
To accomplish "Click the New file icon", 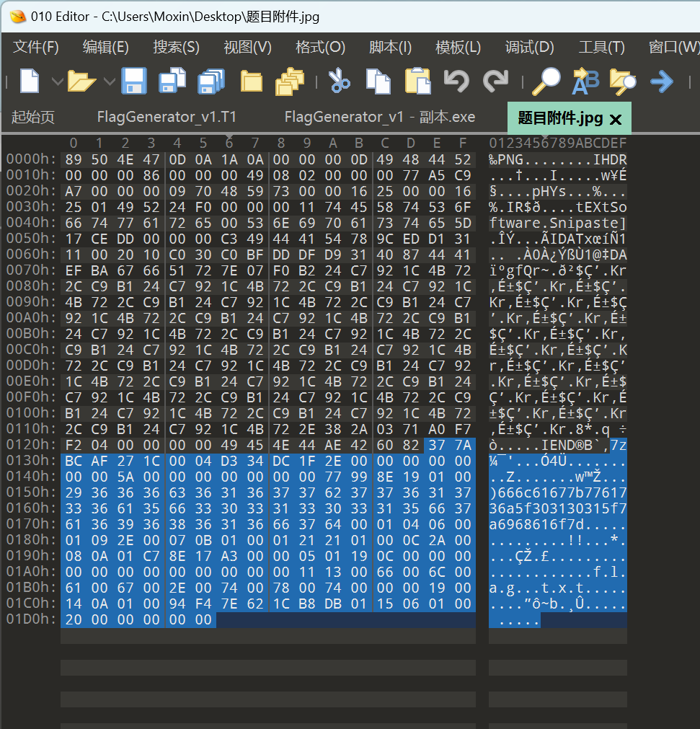I will tap(30, 81).
